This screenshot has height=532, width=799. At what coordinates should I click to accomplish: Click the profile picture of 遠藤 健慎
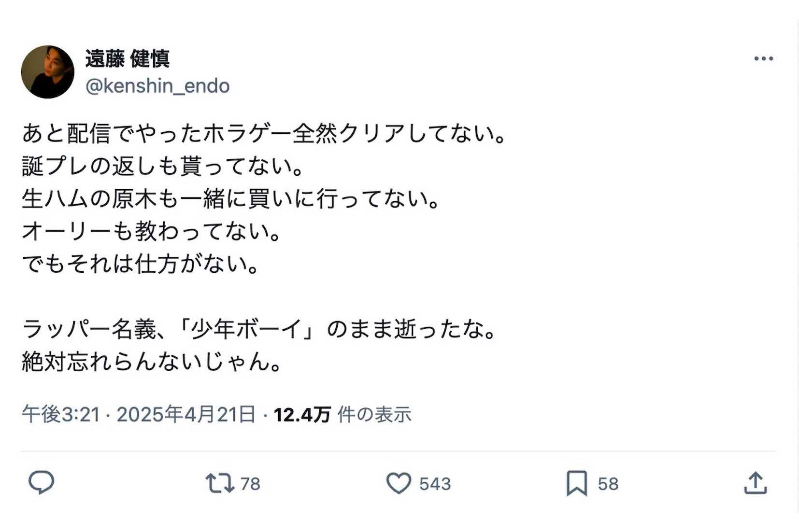pyautogui.click(x=47, y=71)
